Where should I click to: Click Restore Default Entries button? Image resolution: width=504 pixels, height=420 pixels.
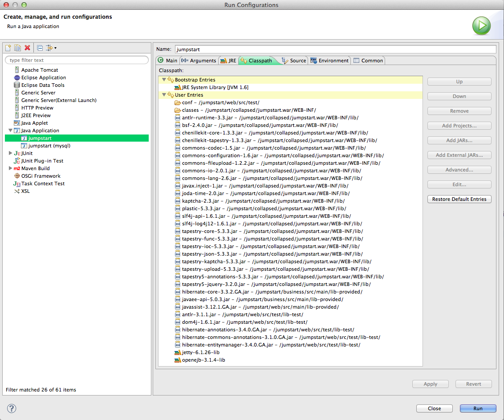459,199
